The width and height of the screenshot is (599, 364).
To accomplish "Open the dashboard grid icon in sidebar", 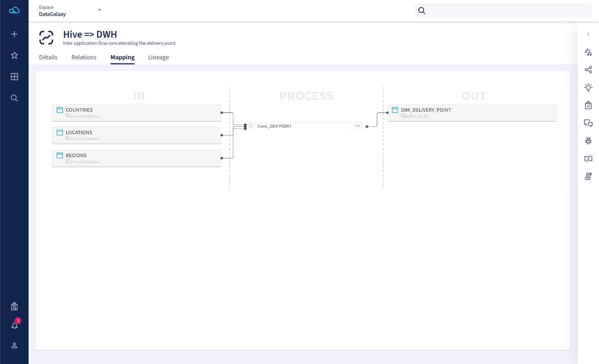I will pos(14,76).
